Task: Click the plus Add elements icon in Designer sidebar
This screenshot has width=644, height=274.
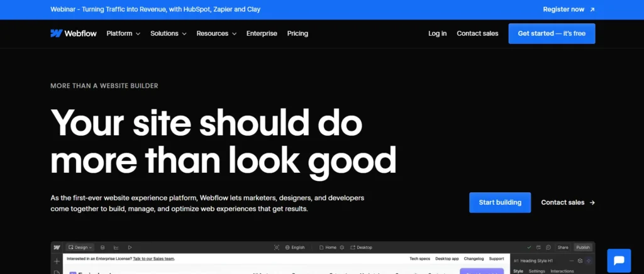Action: [x=57, y=261]
